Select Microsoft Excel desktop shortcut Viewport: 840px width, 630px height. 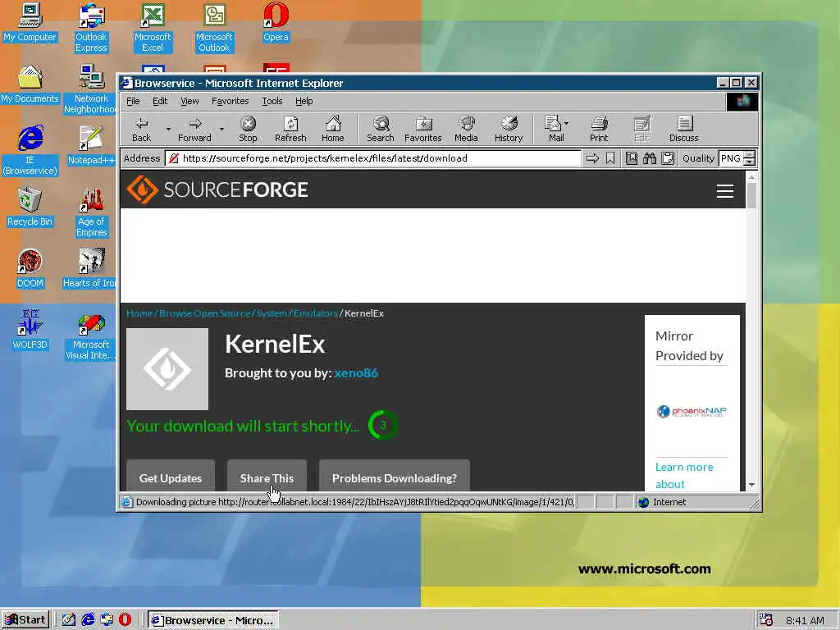coord(152,28)
